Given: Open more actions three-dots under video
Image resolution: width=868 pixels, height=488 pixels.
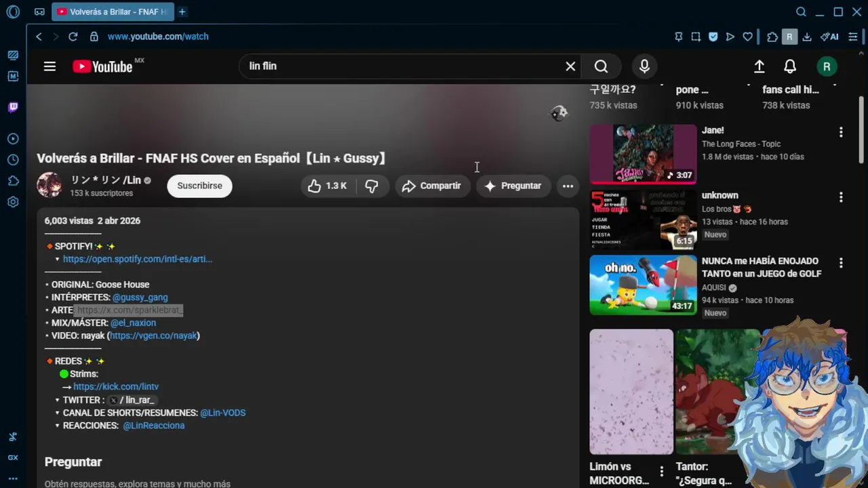Looking at the screenshot, I should click(568, 186).
